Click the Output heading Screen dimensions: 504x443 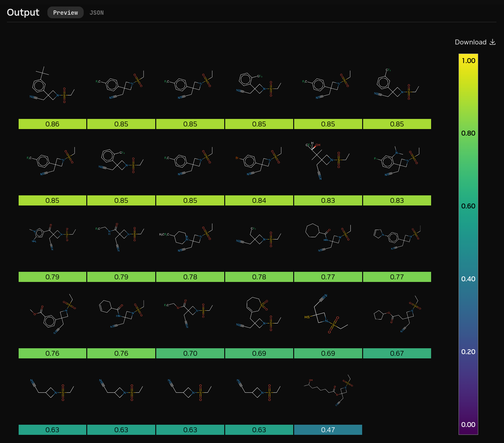pos(23,12)
